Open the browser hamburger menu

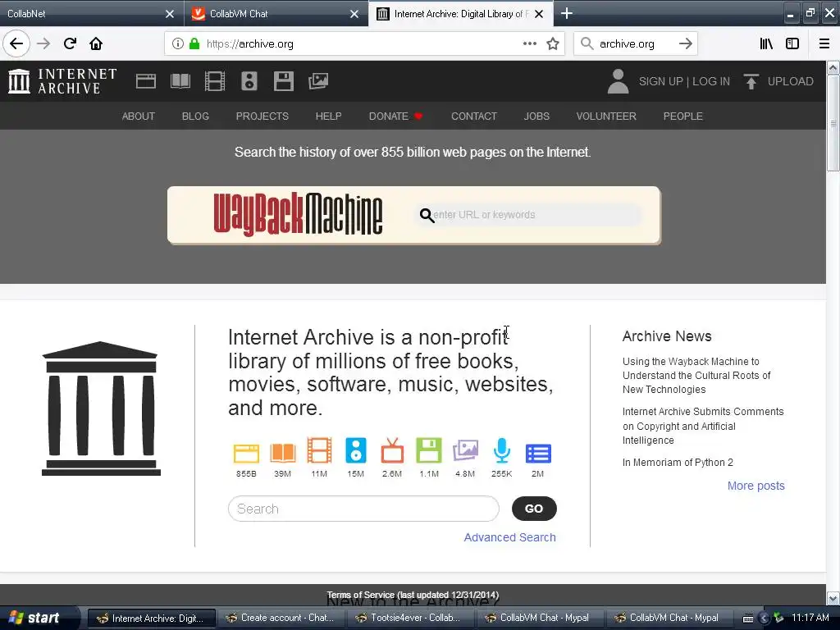[x=824, y=43]
